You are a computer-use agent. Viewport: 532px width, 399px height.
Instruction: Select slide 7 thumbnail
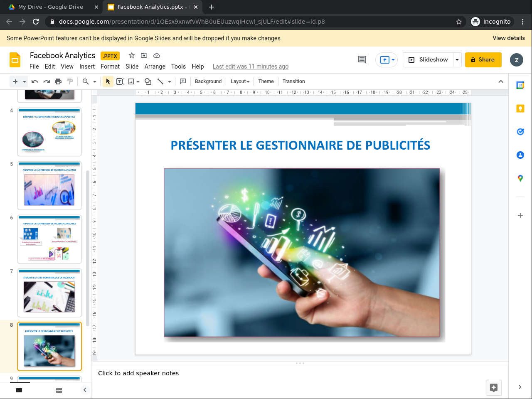pos(49,293)
